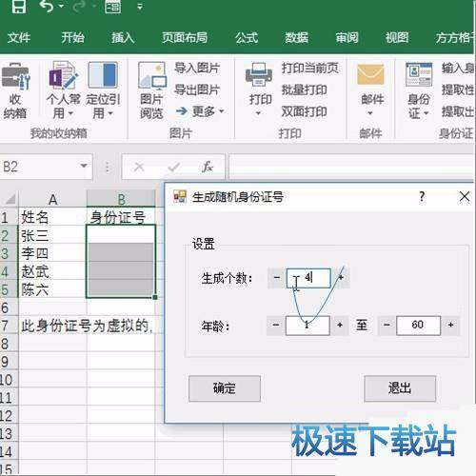Open the 文件 menu tab
The image size is (476, 476).
click(x=19, y=38)
